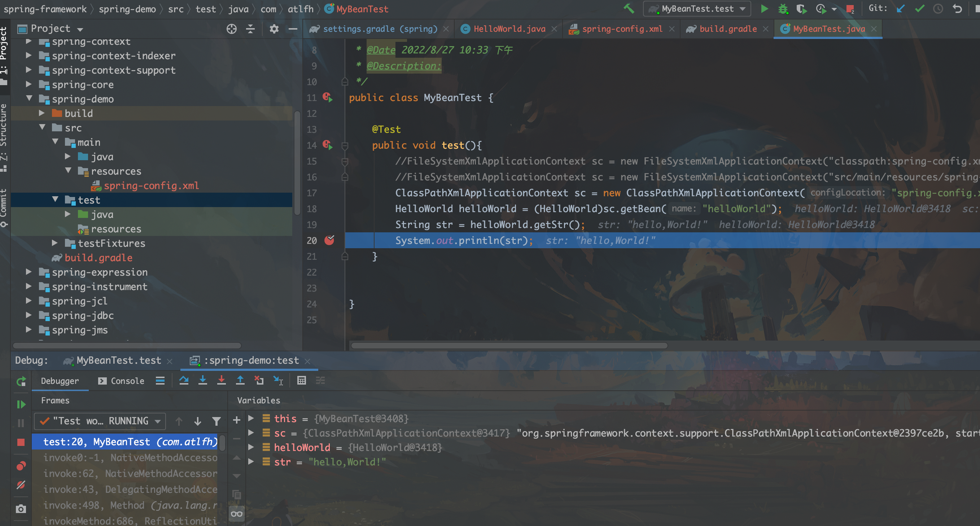Click the Step Over debugger icon

point(184,380)
